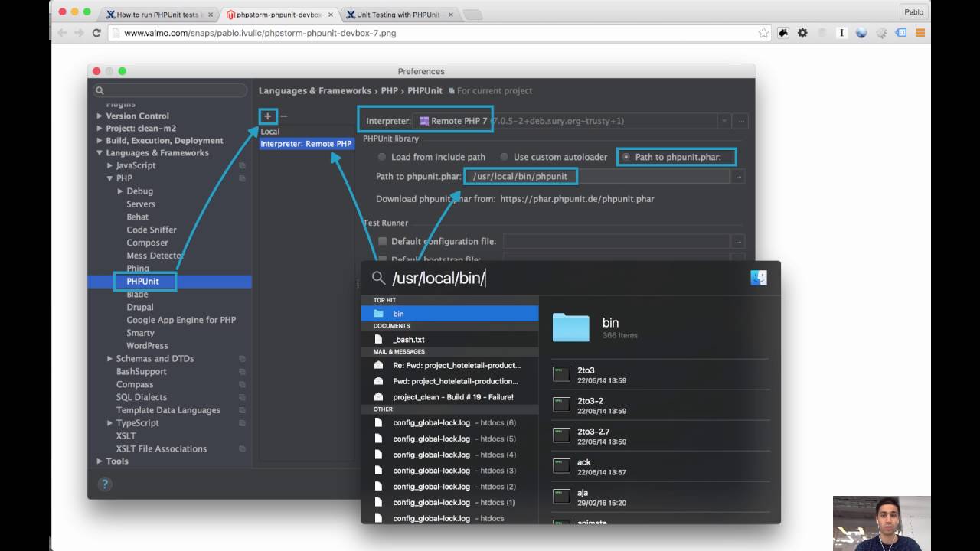Select 'Interpreter: Remote PHP' configuration

pos(306,144)
